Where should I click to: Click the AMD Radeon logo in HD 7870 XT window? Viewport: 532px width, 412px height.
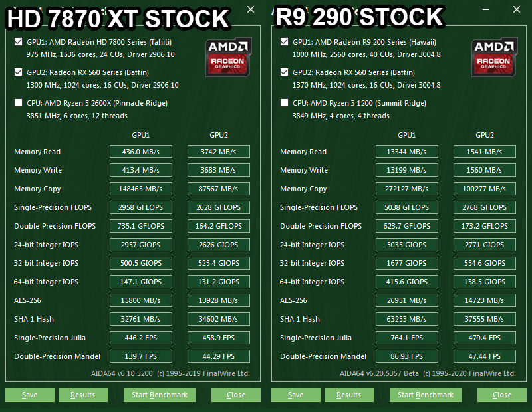point(228,57)
